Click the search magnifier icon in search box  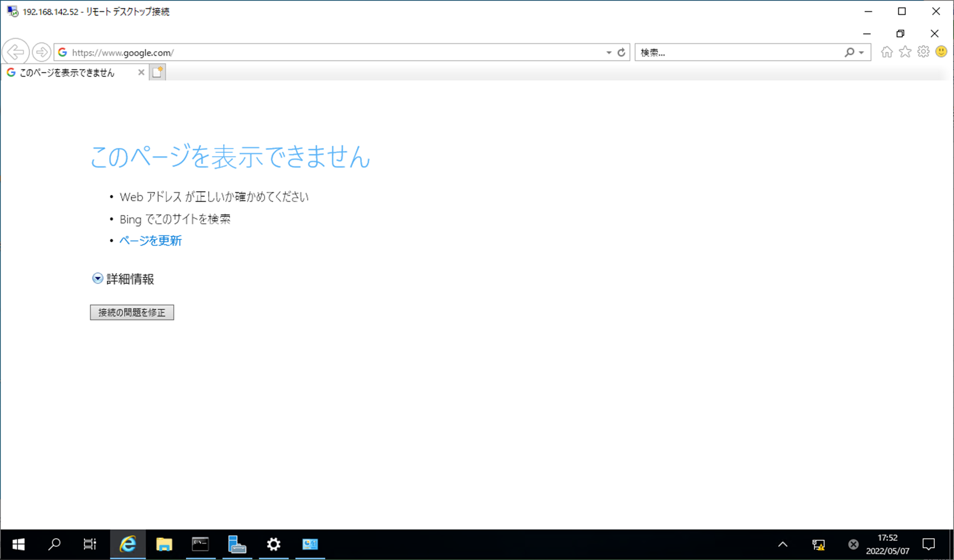click(849, 52)
